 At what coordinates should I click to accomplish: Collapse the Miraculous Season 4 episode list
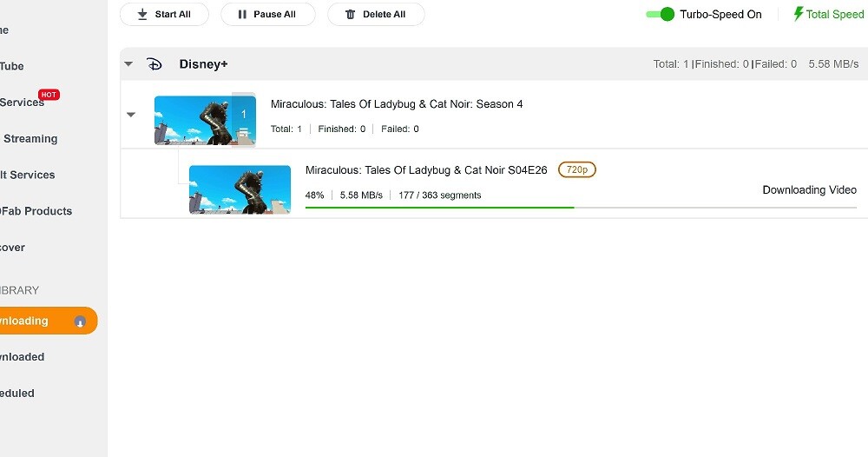pyautogui.click(x=131, y=115)
